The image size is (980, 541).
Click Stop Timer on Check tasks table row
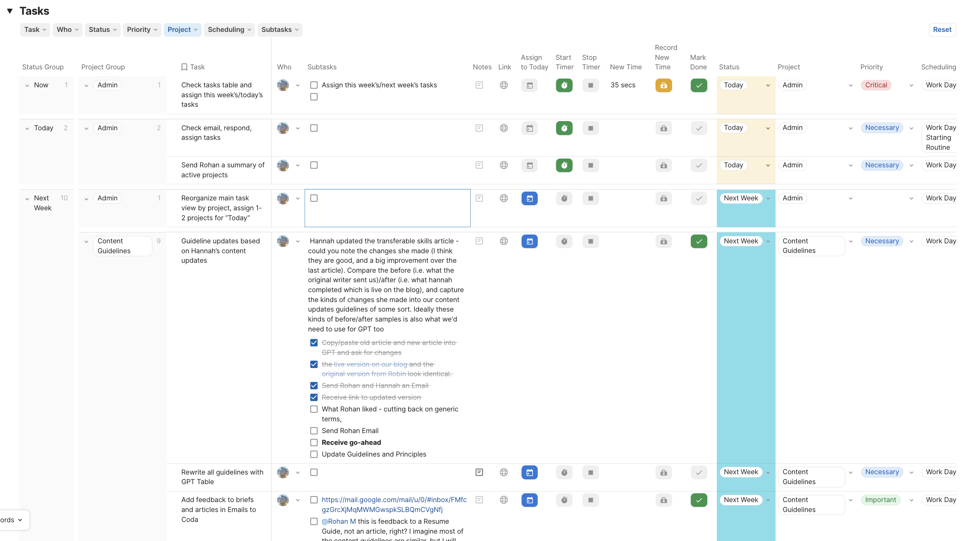coord(591,85)
